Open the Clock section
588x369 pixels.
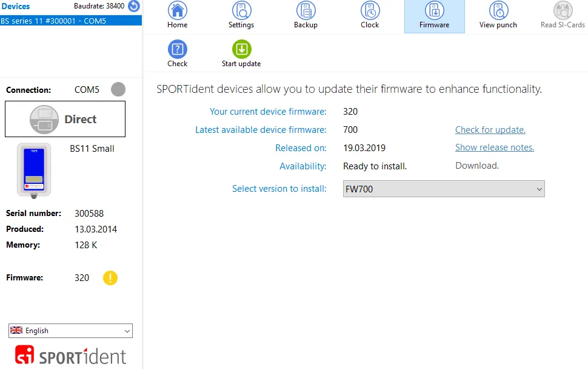[x=370, y=15]
